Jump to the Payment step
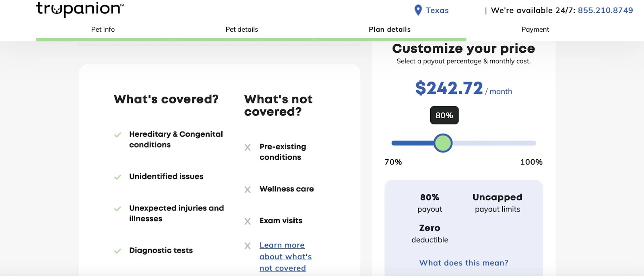 [535, 29]
